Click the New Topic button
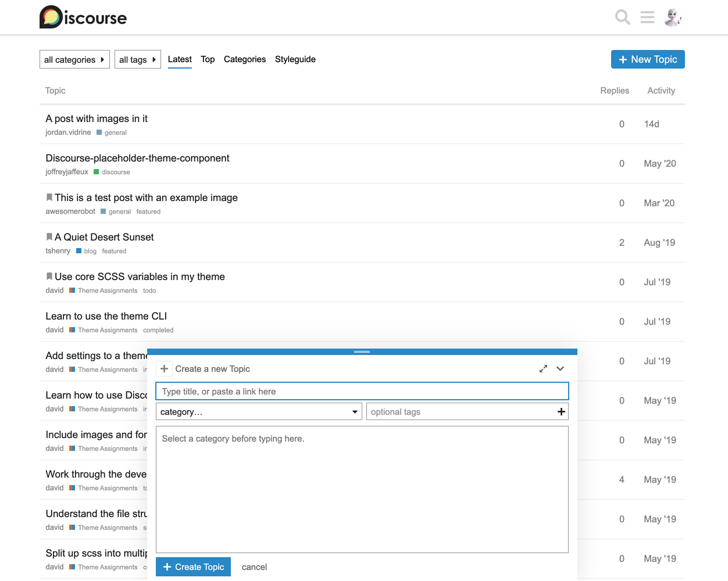This screenshot has height=581, width=728. tap(648, 59)
